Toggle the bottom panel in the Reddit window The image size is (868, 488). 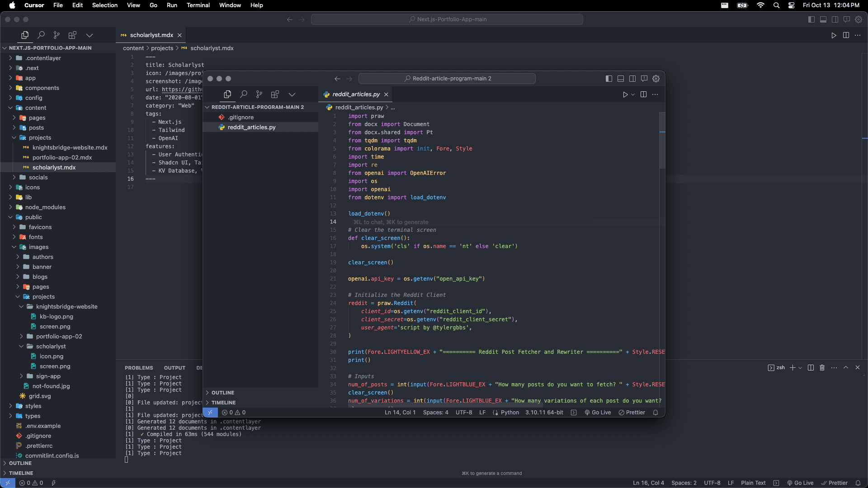(621, 79)
